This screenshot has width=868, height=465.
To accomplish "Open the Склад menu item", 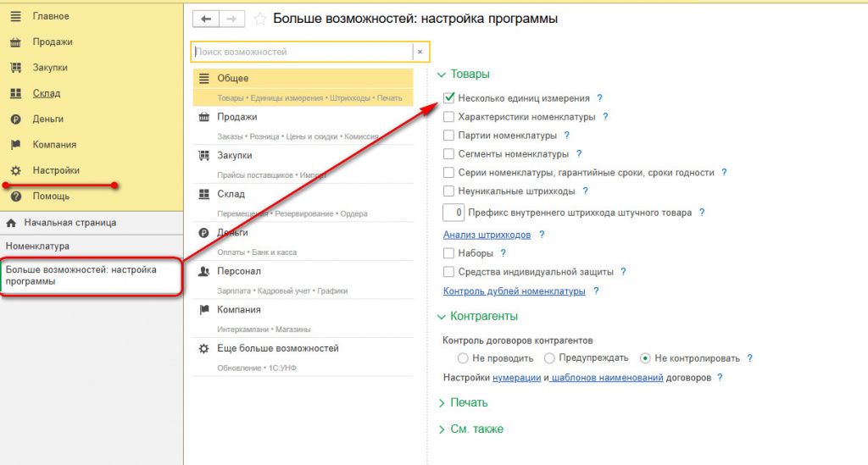I will point(47,93).
